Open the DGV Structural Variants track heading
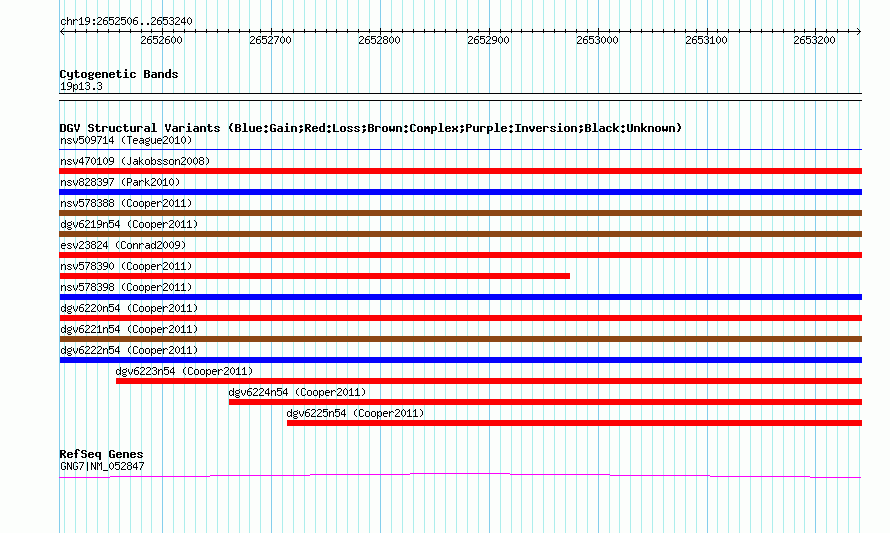This screenshot has width=890, height=533. click(371, 128)
